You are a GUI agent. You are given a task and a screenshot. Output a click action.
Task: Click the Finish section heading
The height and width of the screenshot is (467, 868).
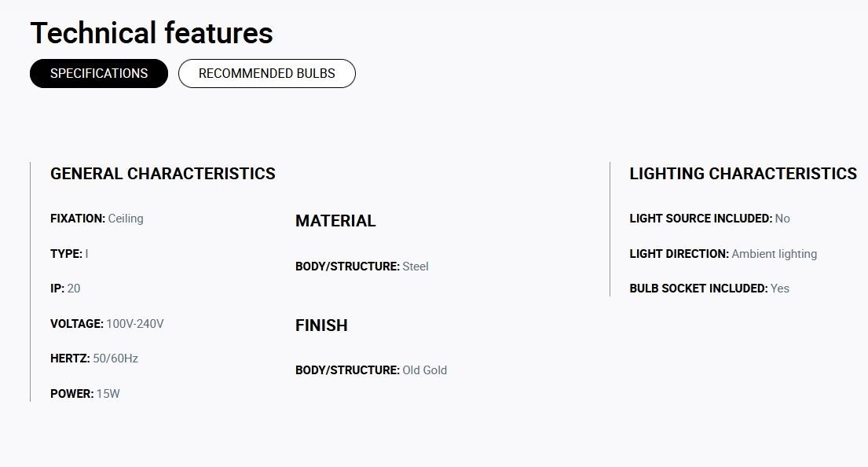tap(321, 325)
